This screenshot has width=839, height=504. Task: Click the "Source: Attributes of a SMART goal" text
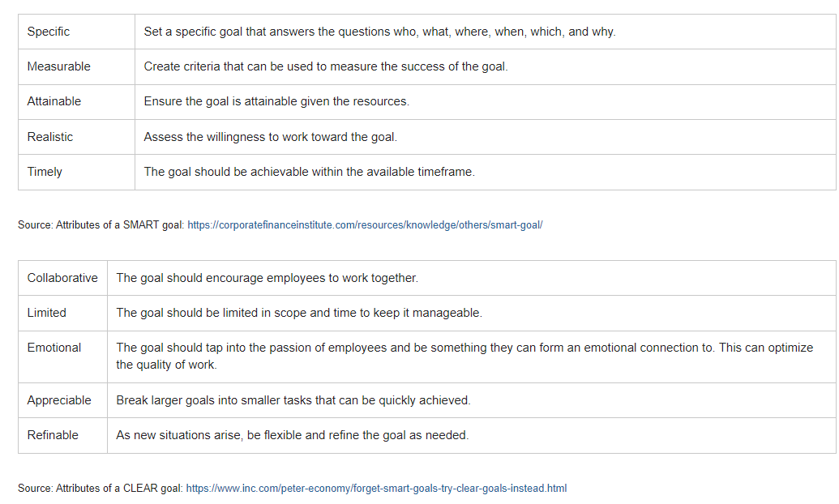click(x=101, y=225)
